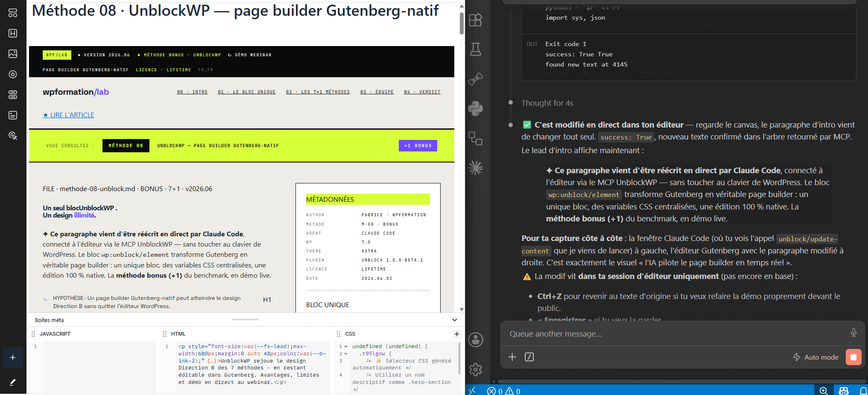Add a new code panel with plus icon
This screenshot has height=395, width=868.
[x=457, y=334]
